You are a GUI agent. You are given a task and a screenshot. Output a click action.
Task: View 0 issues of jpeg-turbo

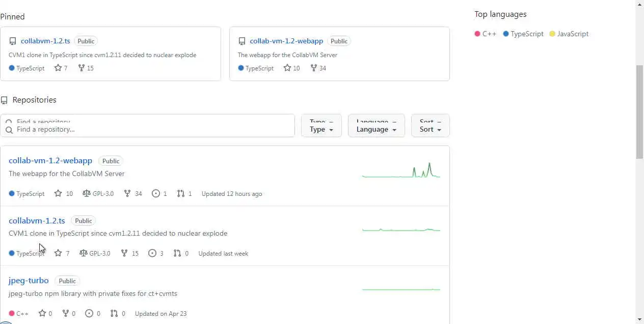[x=93, y=313]
